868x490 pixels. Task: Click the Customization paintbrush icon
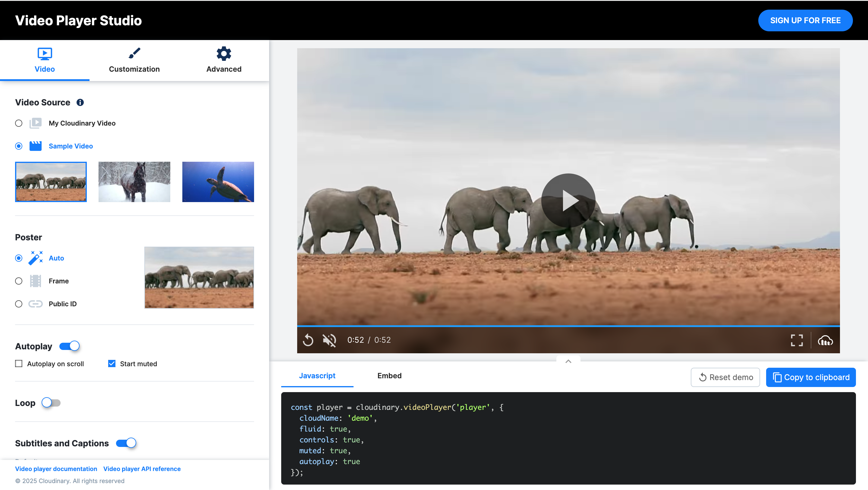(134, 54)
